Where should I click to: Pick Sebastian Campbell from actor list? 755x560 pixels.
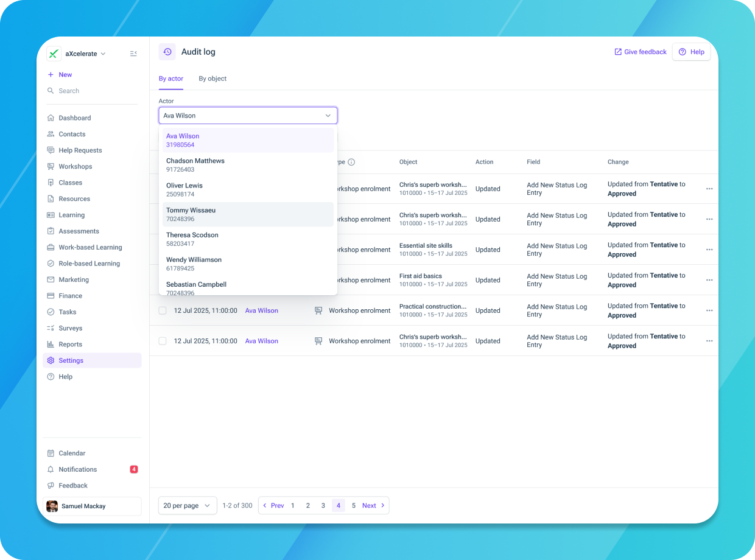coord(248,287)
